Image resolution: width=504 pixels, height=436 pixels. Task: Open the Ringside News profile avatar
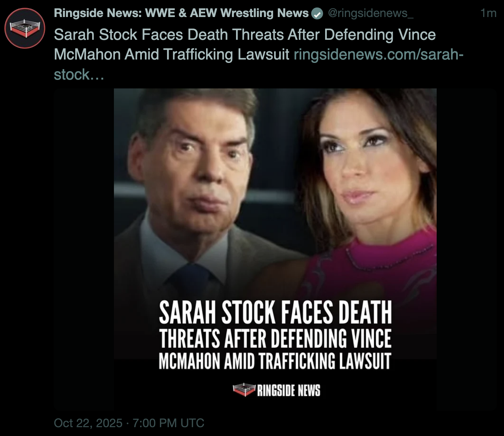tap(25, 28)
